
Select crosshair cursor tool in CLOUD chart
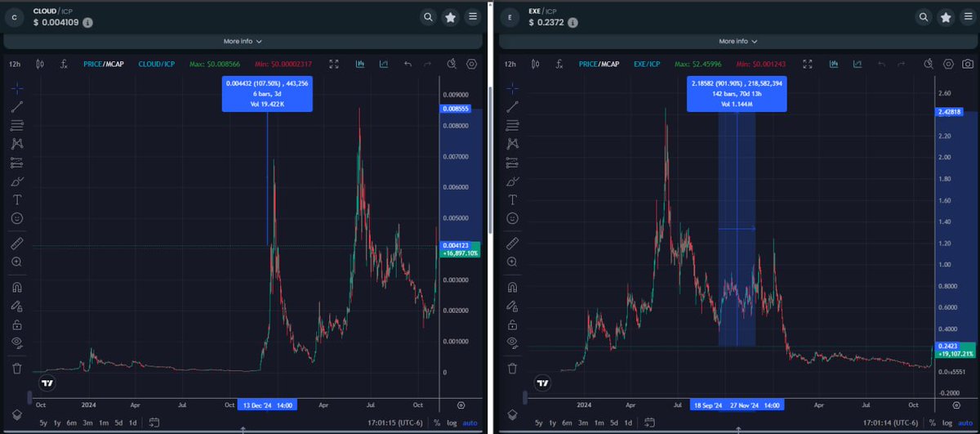point(18,87)
